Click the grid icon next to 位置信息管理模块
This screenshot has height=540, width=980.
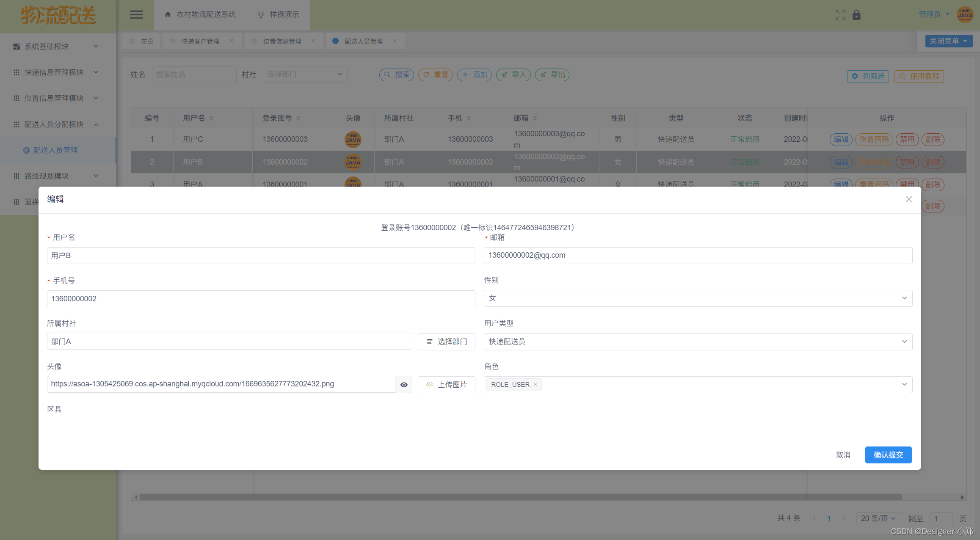pos(17,98)
